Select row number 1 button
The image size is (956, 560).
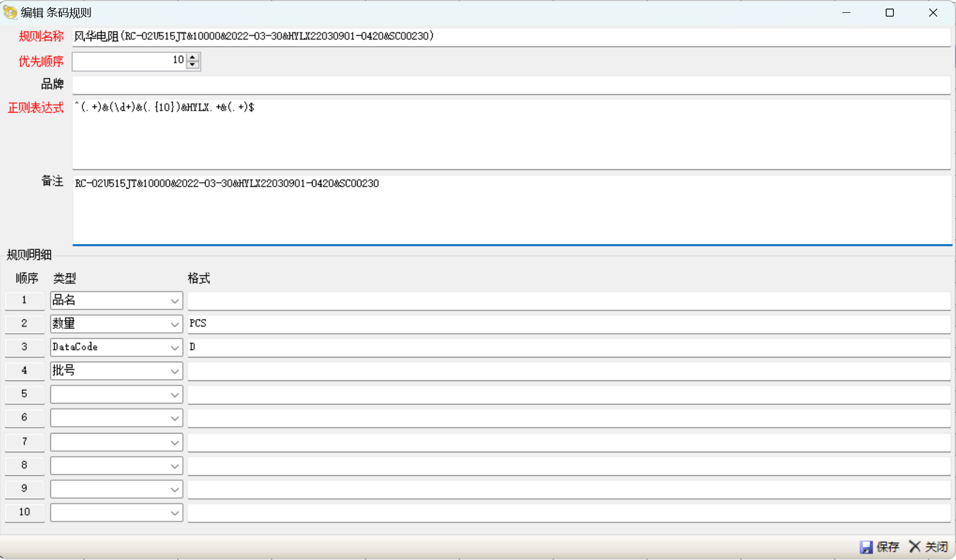(25, 300)
